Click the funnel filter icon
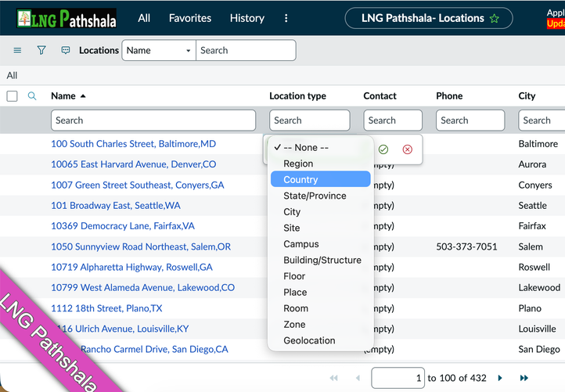The height and width of the screenshot is (392, 565). tap(41, 50)
